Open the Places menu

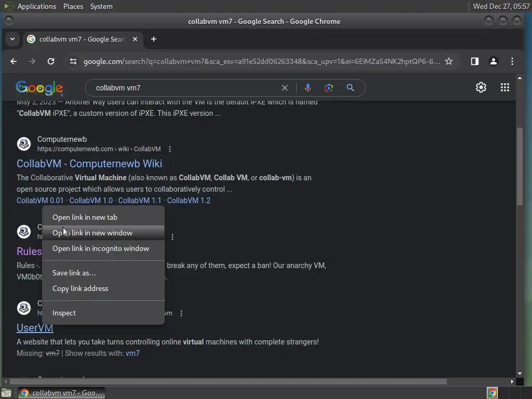coord(73,6)
